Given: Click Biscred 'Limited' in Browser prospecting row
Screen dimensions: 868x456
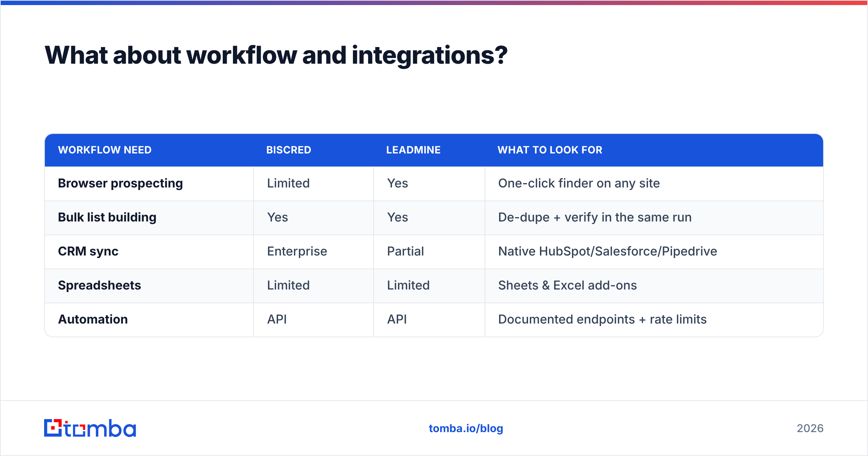Looking at the screenshot, I should point(288,183).
